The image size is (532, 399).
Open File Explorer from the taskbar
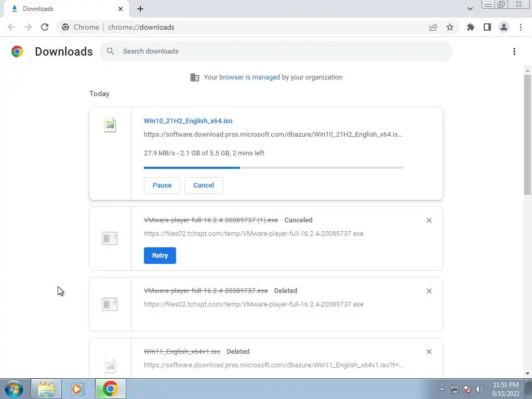[46, 389]
